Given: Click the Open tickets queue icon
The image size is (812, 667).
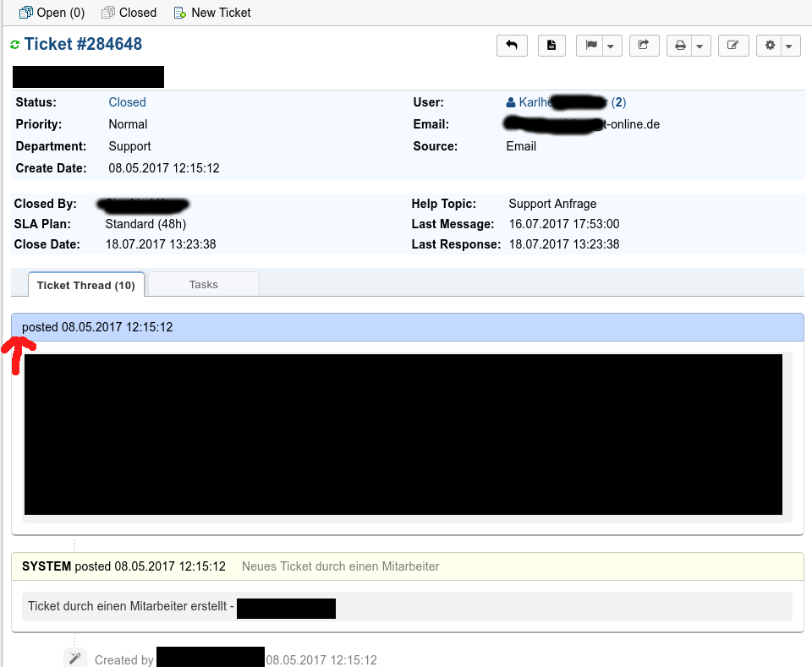Looking at the screenshot, I should tap(26, 12).
